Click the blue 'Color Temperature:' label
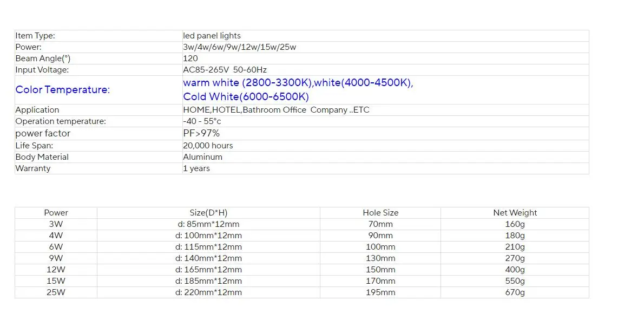This screenshot has height=313, width=644. [62, 90]
